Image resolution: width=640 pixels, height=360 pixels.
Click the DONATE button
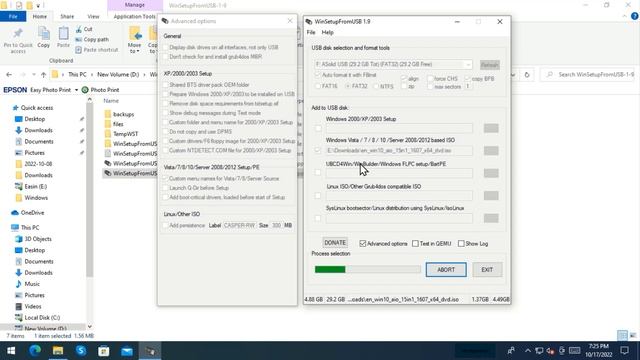[x=335, y=243]
